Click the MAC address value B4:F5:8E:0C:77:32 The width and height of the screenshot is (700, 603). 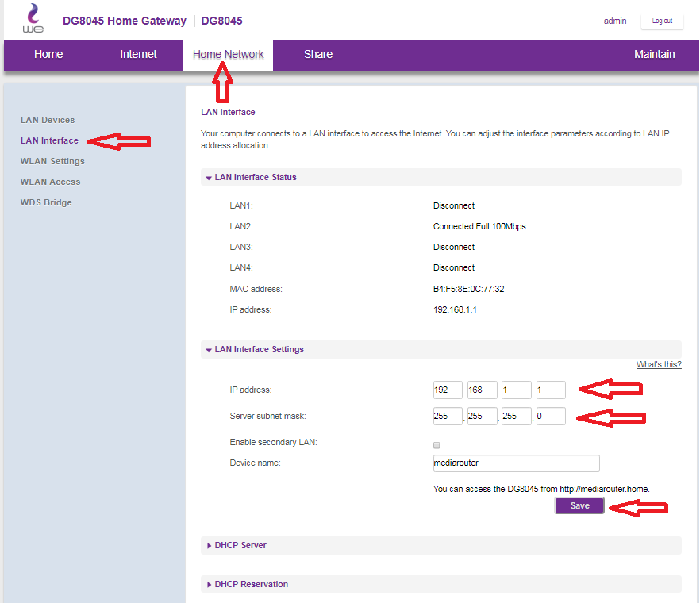[468, 289]
